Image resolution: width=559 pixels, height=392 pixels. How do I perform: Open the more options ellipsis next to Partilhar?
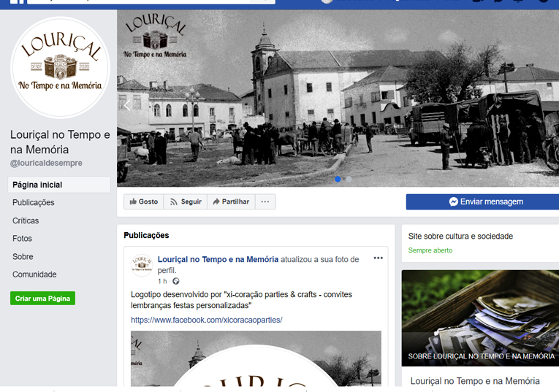(265, 201)
